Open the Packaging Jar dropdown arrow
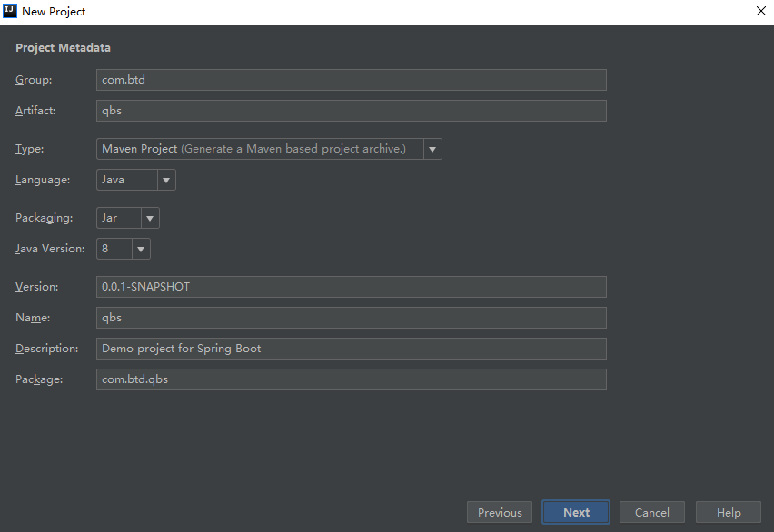 coord(150,218)
